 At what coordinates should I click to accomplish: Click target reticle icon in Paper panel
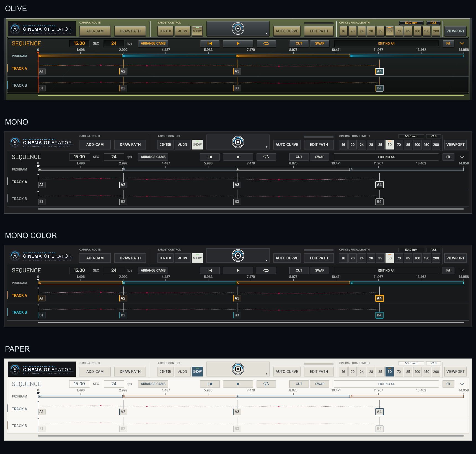click(238, 369)
